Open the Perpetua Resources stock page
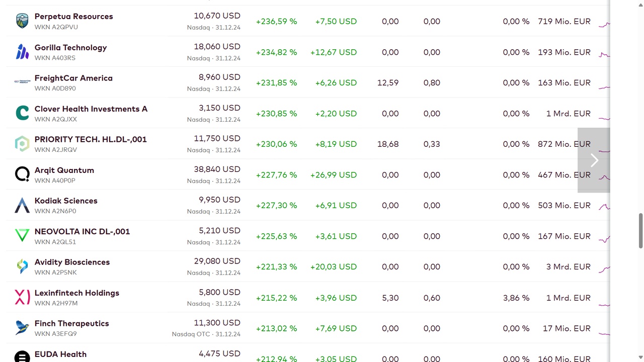This screenshot has width=644, height=362. click(x=73, y=16)
